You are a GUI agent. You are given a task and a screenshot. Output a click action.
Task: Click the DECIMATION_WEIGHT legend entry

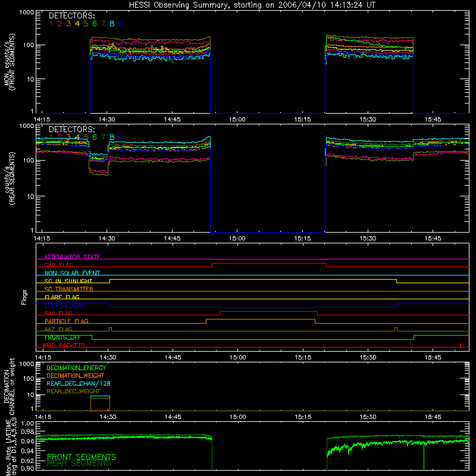tap(76, 375)
